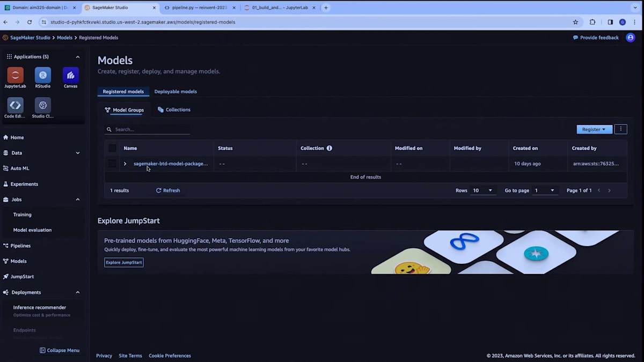Open the Go to page dropdown

point(544,190)
